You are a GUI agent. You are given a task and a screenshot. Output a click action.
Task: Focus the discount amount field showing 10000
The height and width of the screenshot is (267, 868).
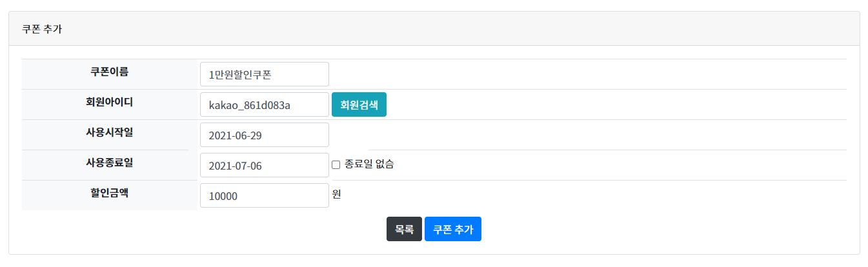pyautogui.click(x=265, y=195)
